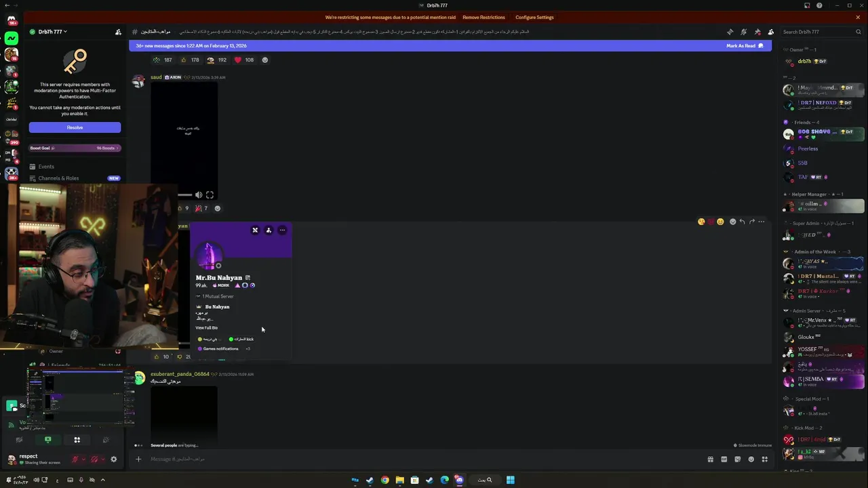This screenshot has width=868, height=488.
Task: Click the 187 reaction on top message
Action: tap(163, 60)
